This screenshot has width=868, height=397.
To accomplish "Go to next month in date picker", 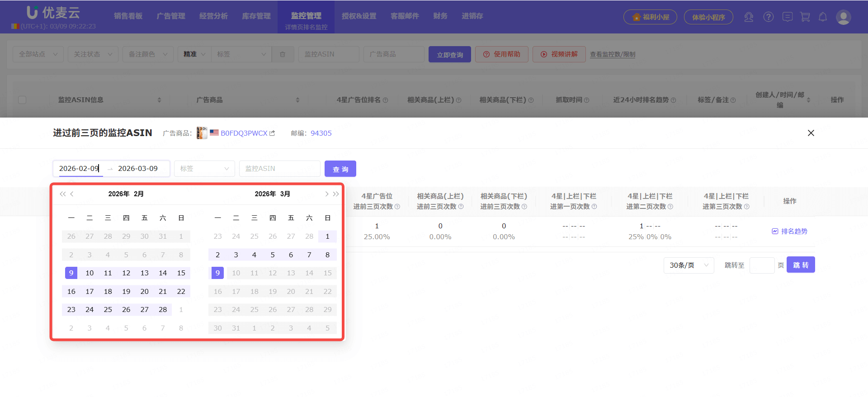I will [326, 194].
